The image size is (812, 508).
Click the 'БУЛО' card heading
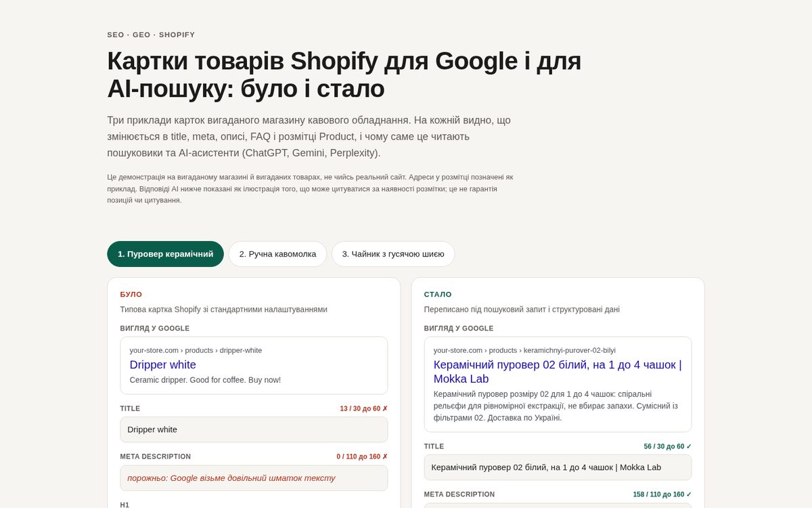pos(131,295)
